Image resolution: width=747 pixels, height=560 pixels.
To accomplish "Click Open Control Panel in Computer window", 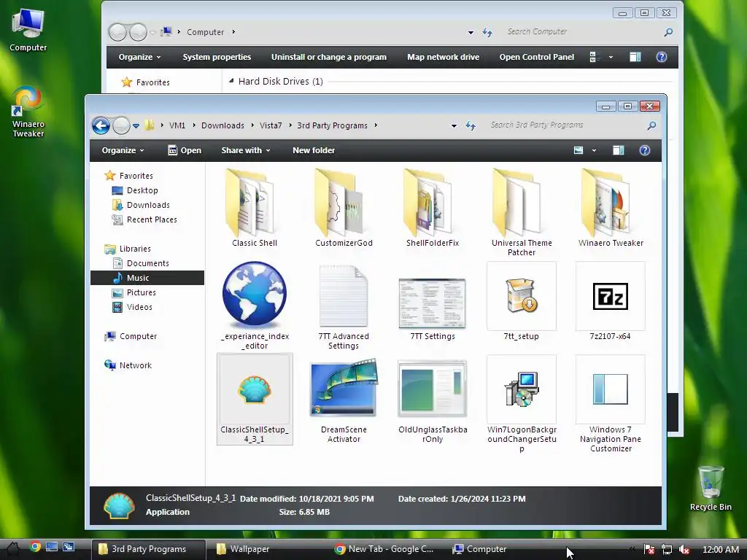I will pos(536,57).
